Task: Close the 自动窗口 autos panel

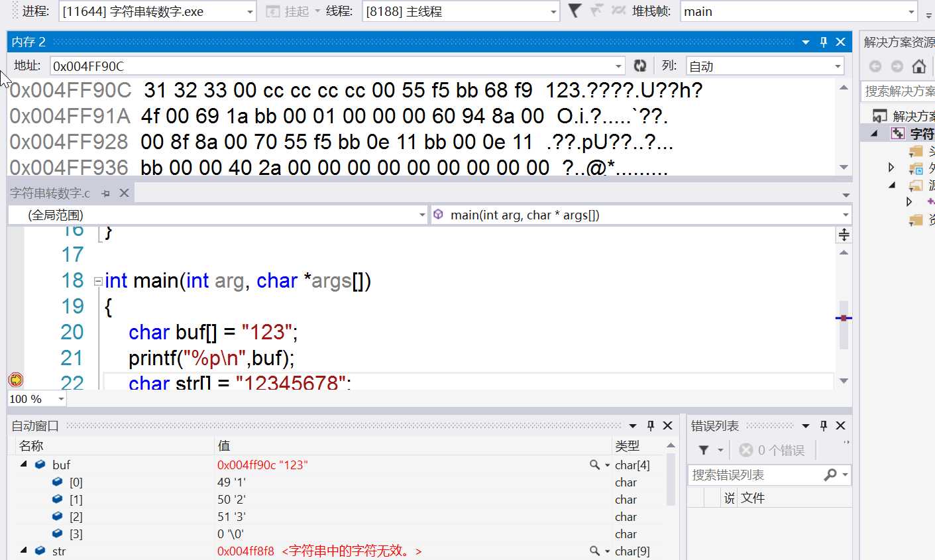Action: tap(668, 425)
